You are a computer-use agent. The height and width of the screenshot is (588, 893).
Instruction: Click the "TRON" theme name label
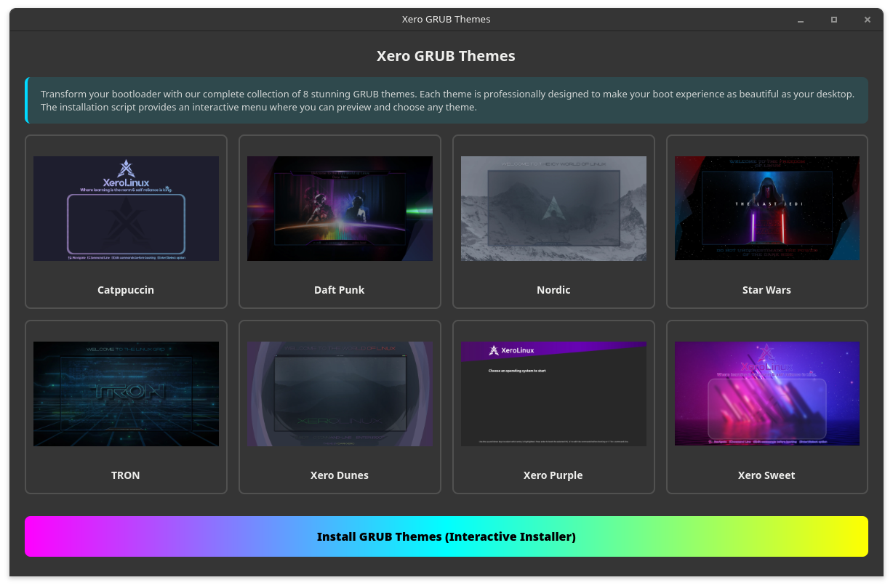[126, 475]
